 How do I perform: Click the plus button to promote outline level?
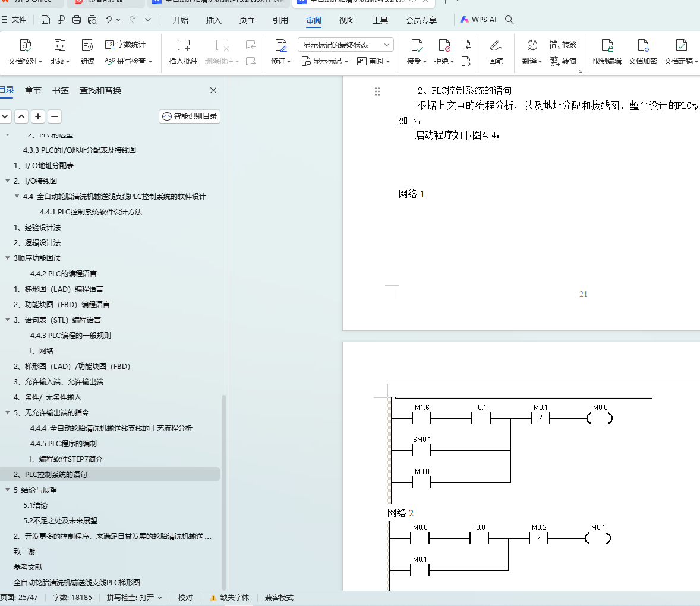(39, 116)
